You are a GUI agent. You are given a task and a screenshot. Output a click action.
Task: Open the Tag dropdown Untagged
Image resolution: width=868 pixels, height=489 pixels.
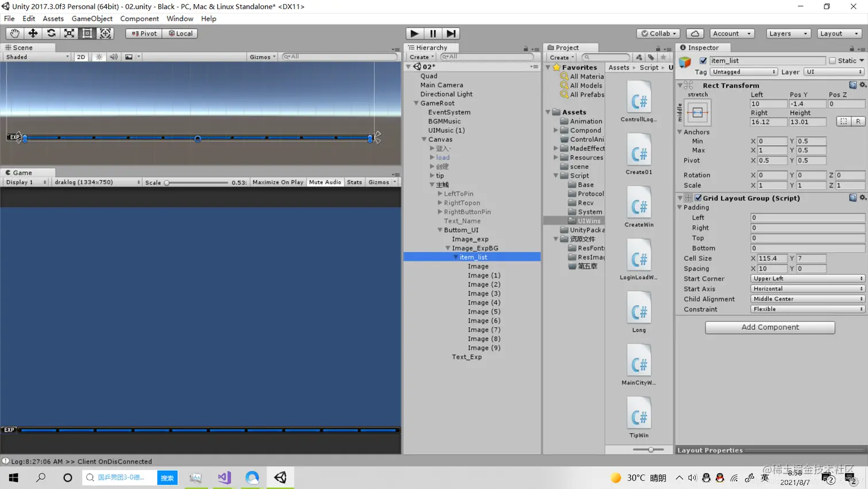tap(743, 72)
